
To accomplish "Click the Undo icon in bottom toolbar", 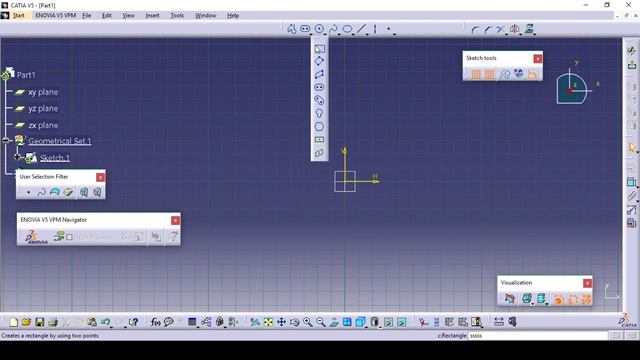I will coord(105,322).
